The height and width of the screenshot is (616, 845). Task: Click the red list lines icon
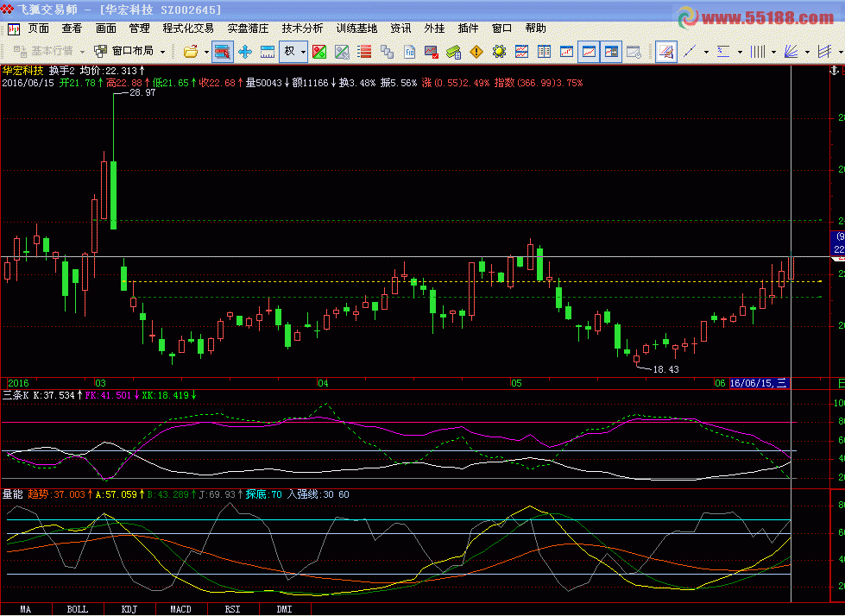click(364, 52)
